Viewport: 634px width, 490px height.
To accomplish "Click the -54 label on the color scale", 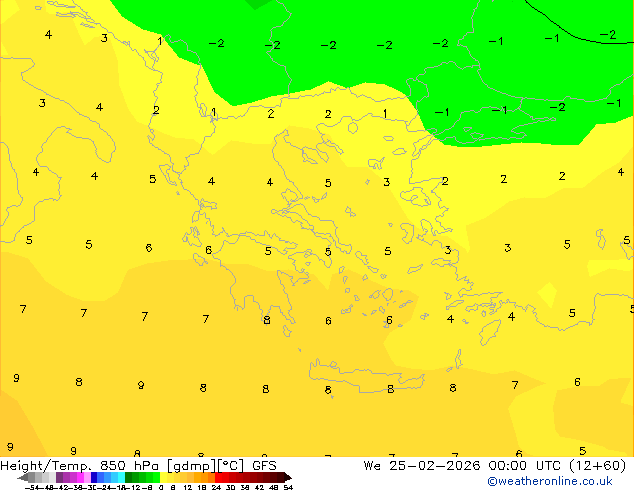I will point(32,487).
